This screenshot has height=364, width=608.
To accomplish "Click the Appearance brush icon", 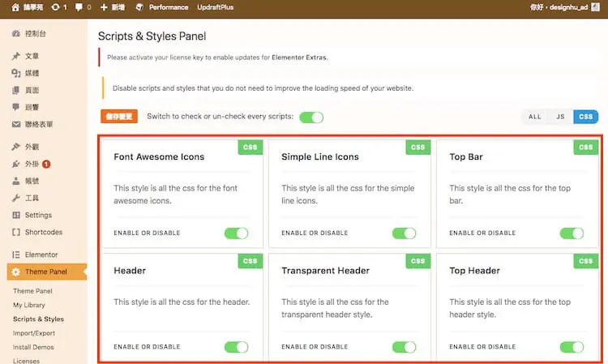I will tap(16, 147).
